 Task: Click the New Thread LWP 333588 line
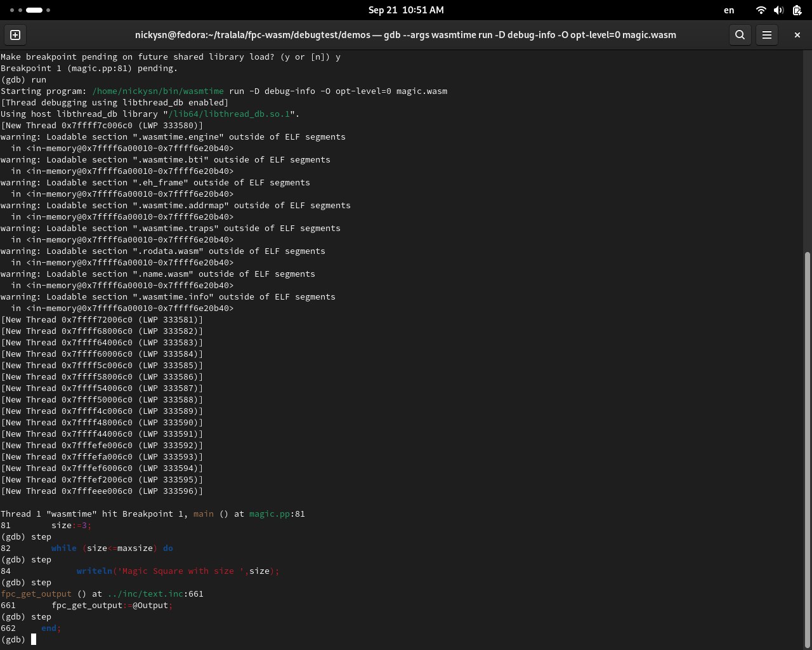[x=102, y=399]
